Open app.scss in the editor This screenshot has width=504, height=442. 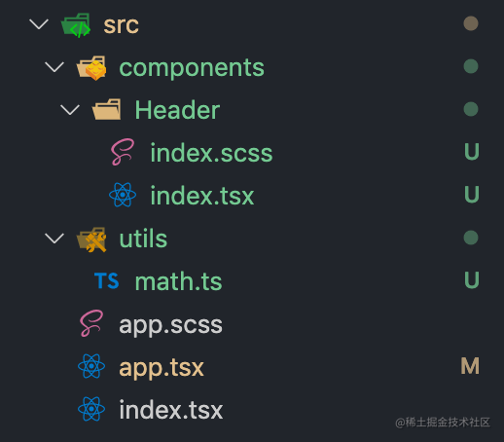pyautogui.click(x=171, y=325)
